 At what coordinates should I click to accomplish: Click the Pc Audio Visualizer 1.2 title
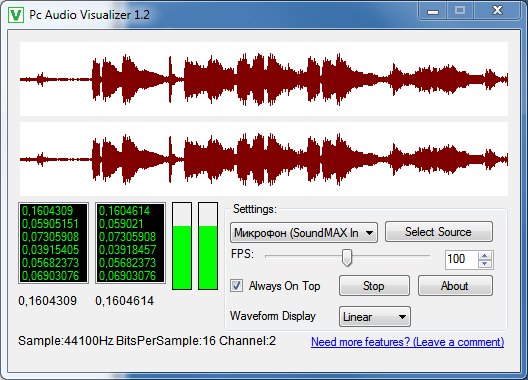[x=90, y=15]
